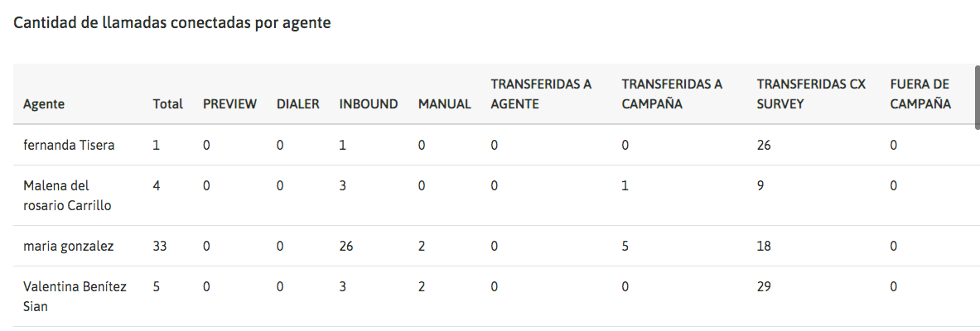Select maria gonzalez's Inbound value 26
This screenshot has height=331, width=980.
pos(346,246)
